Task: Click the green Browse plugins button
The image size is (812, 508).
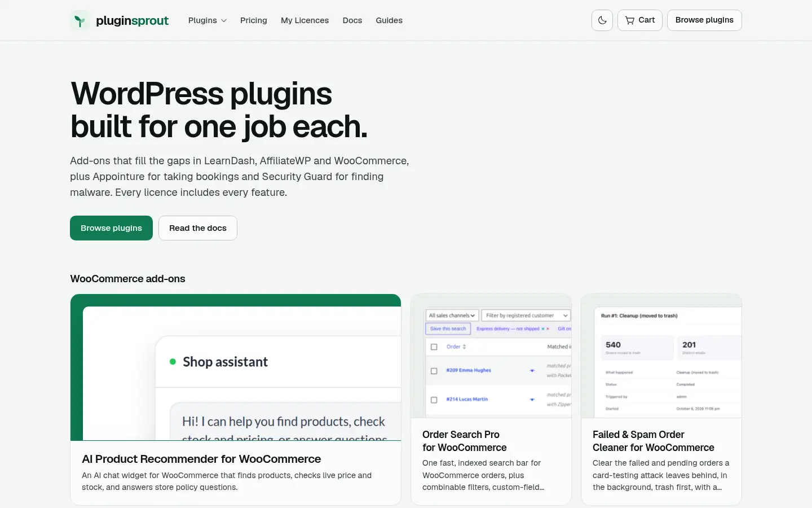Action: [111, 228]
